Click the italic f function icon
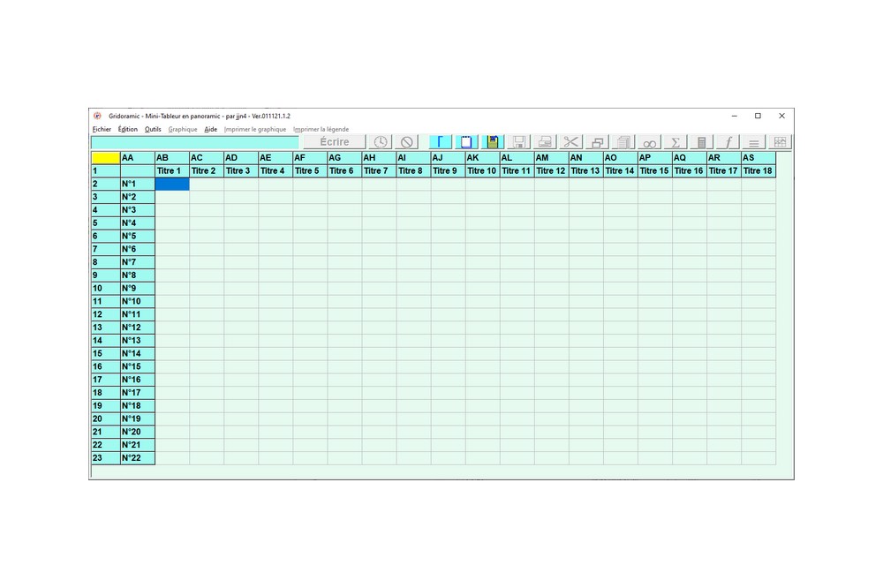 click(728, 142)
